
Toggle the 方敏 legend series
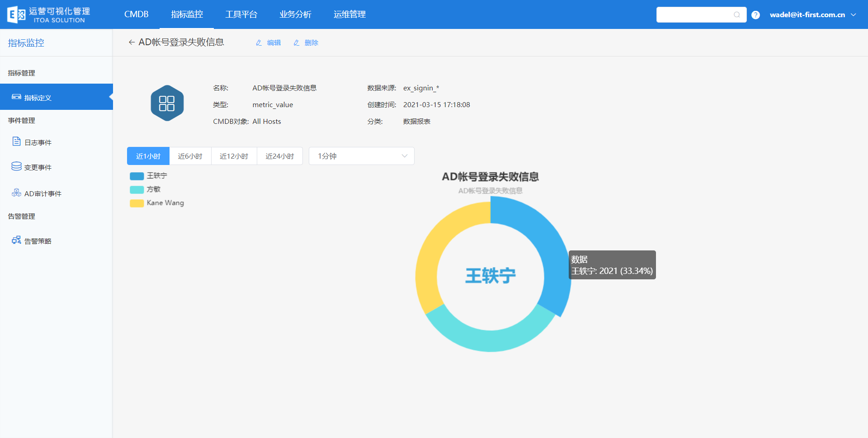pos(145,189)
